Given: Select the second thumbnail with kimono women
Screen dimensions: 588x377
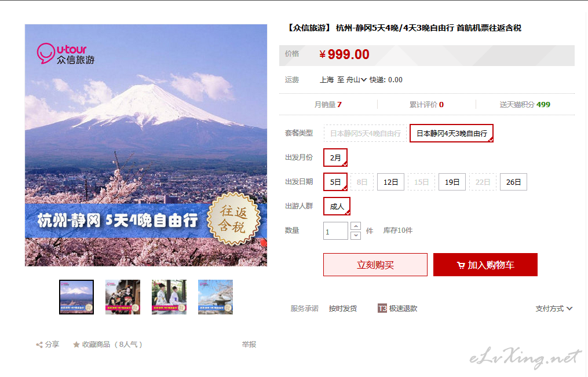Looking at the screenshot, I should coord(123,297).
